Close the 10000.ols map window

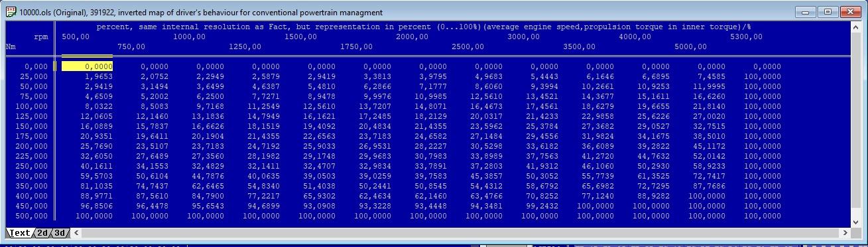850,12
